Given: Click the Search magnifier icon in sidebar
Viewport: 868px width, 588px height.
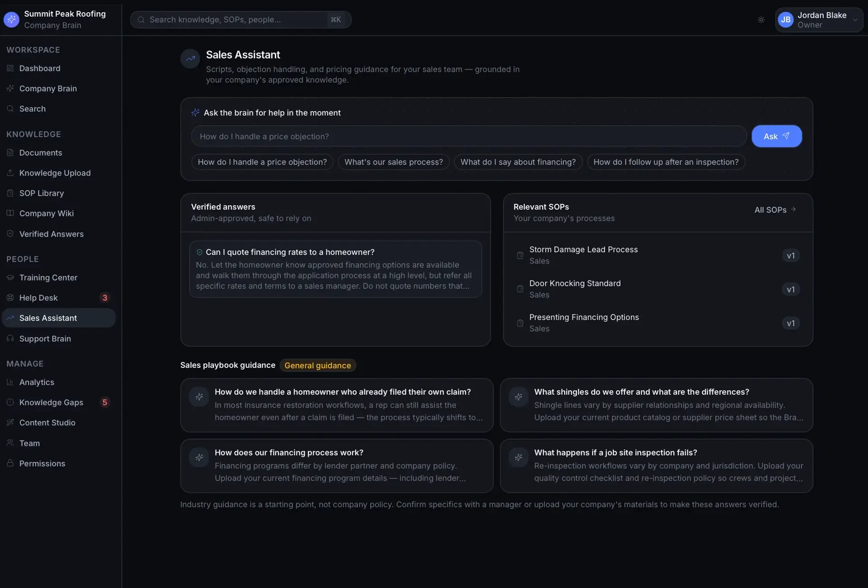Looking at the screenshot, I should coord(10,109).
